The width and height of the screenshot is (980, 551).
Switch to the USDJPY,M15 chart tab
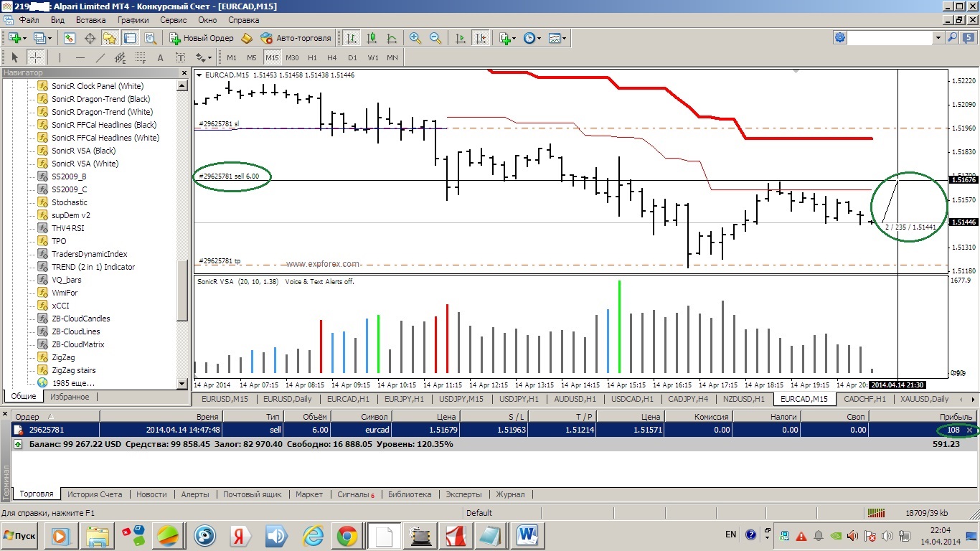point(461,399)
